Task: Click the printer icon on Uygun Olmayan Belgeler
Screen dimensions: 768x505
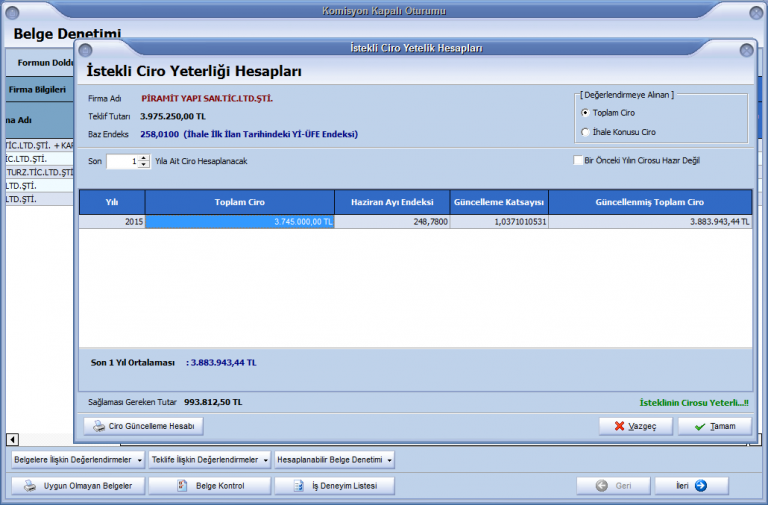Action: tap(30, 486)
